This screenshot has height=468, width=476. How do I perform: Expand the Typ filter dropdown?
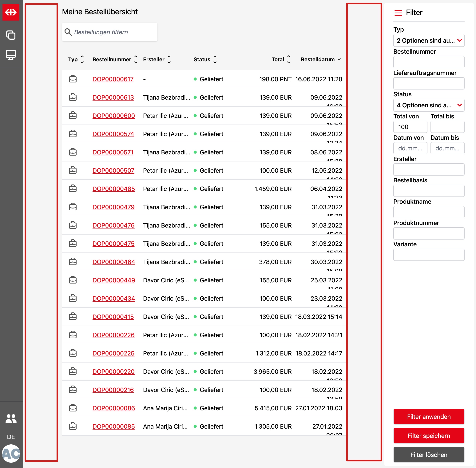pos(429,41)
